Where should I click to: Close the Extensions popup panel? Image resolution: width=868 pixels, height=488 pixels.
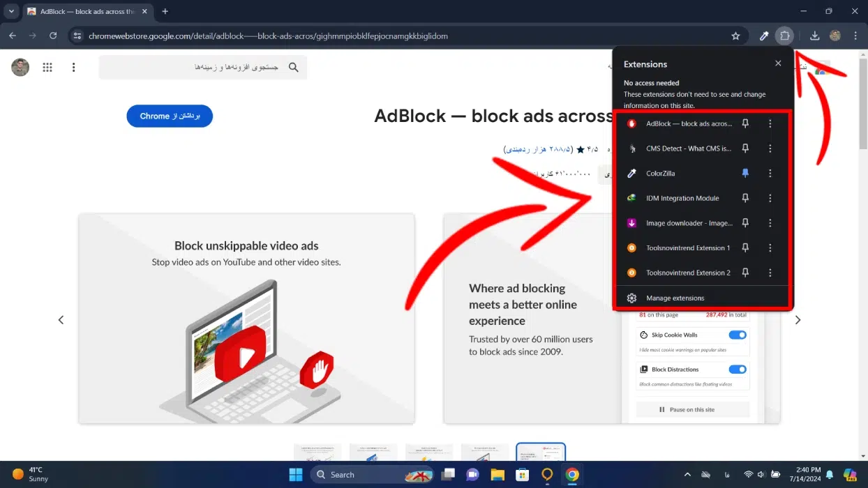pos(778,63)
